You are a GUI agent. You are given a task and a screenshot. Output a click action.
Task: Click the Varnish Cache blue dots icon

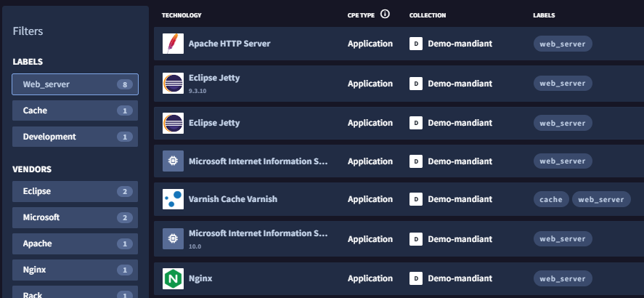point(173,199)
